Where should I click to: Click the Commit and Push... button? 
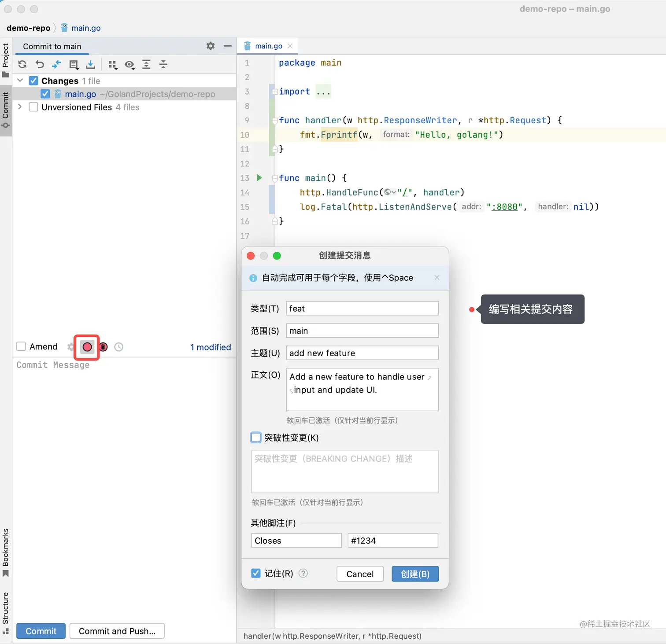[117, 631]
